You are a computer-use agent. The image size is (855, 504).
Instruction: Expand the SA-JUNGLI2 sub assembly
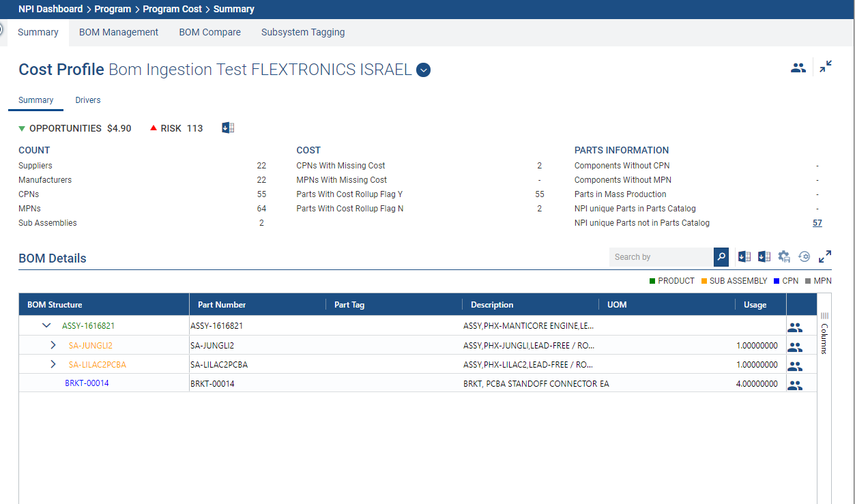pyautogui.click(x=53, y=345)
